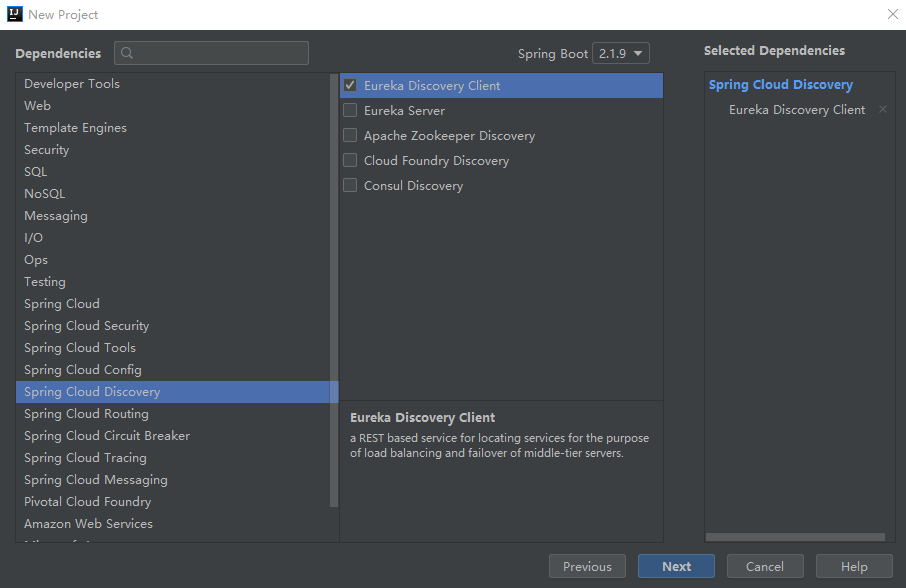
Task: Open the NoSQL dependency category
Action: [45, 194]
